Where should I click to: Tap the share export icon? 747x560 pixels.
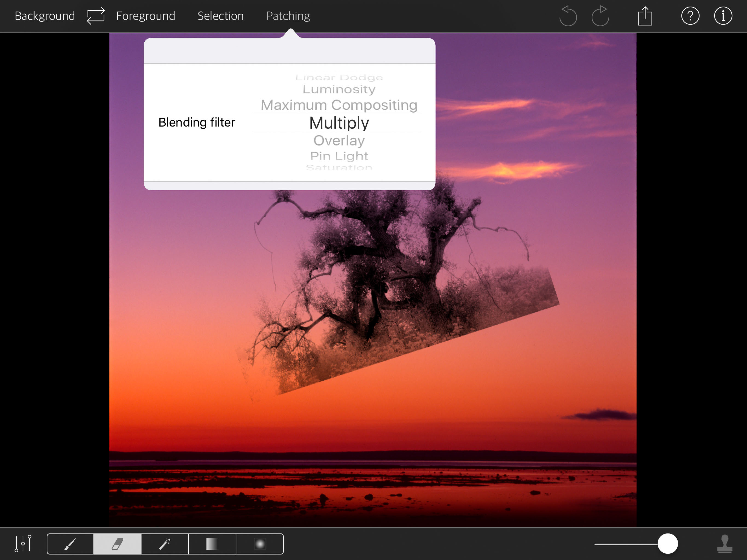pyautogui.click(x=645, y=16)
